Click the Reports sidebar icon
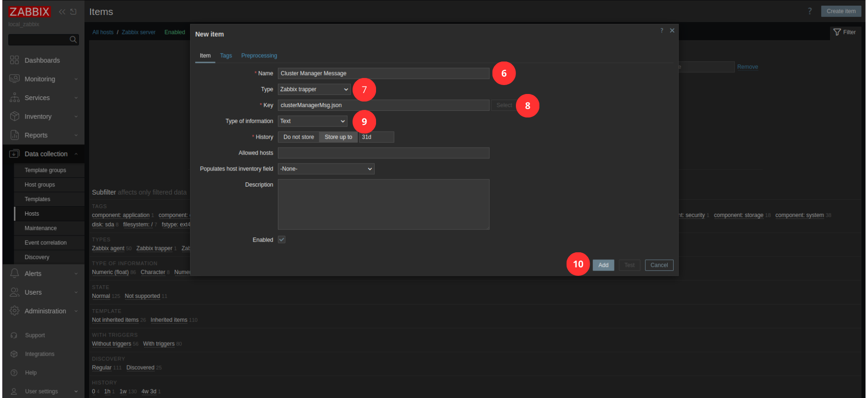 (x=15, y=135)
